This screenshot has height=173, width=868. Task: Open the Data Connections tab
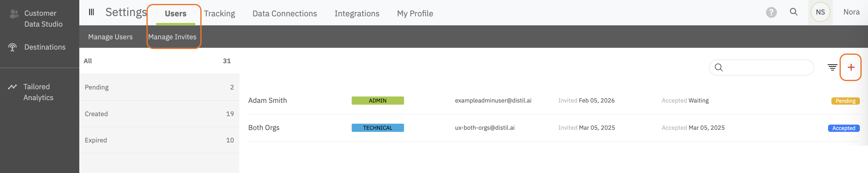tap(284, 14)
